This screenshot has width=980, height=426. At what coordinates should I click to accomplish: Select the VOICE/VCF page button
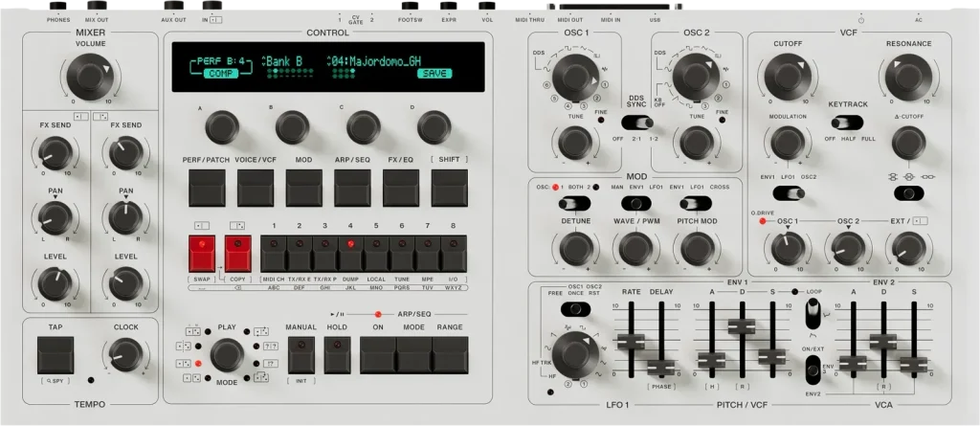(x=256, y=188)
